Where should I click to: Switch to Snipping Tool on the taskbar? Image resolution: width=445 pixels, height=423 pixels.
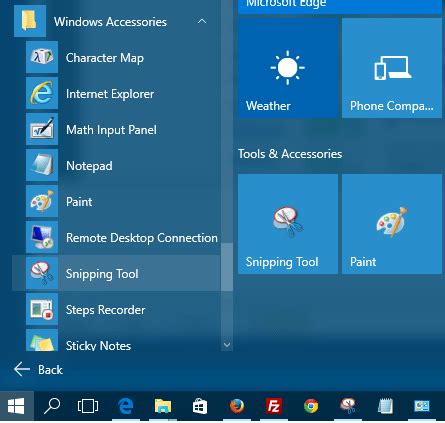(x=348, y=406)
